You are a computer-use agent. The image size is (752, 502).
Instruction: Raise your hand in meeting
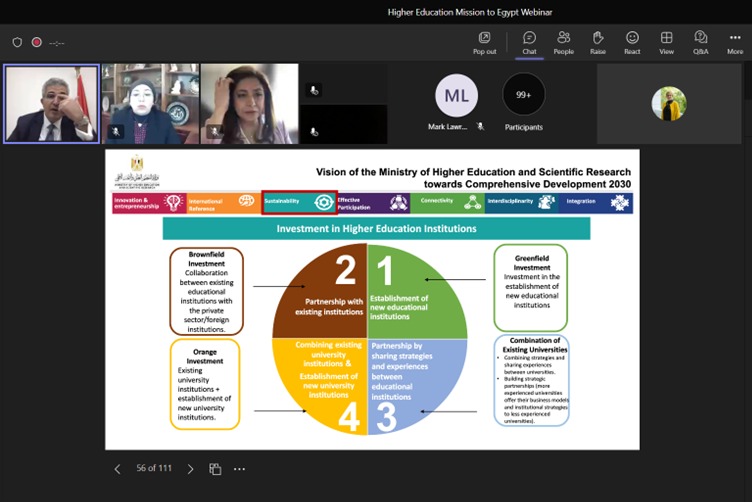click(x=598, y=42)
